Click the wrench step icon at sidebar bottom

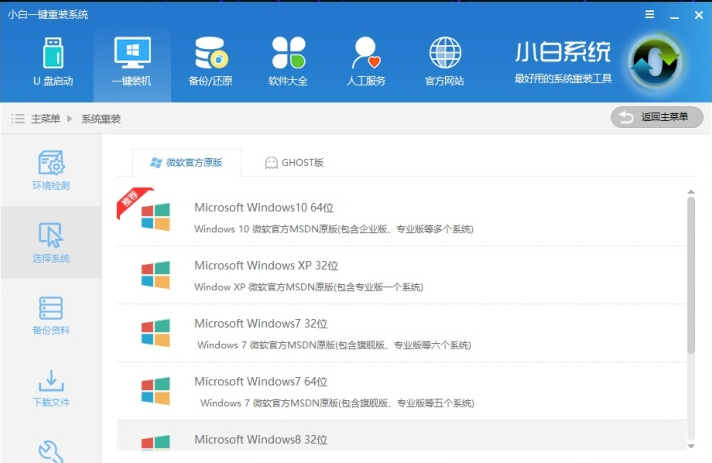pyautogui.click(x=50, y=451)
